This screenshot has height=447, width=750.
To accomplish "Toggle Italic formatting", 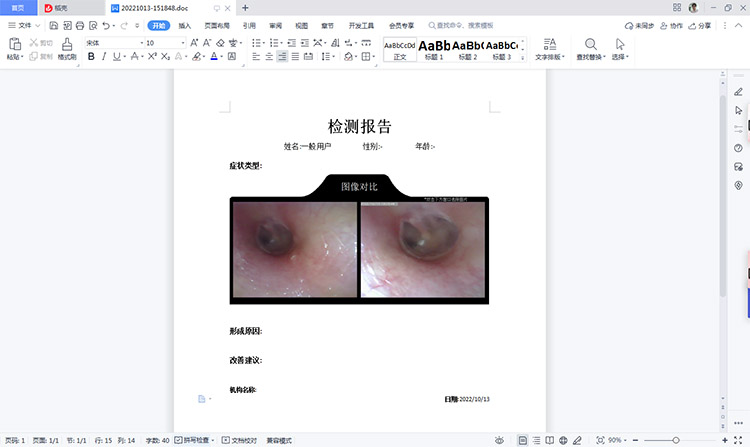I will tap(104, 56).
